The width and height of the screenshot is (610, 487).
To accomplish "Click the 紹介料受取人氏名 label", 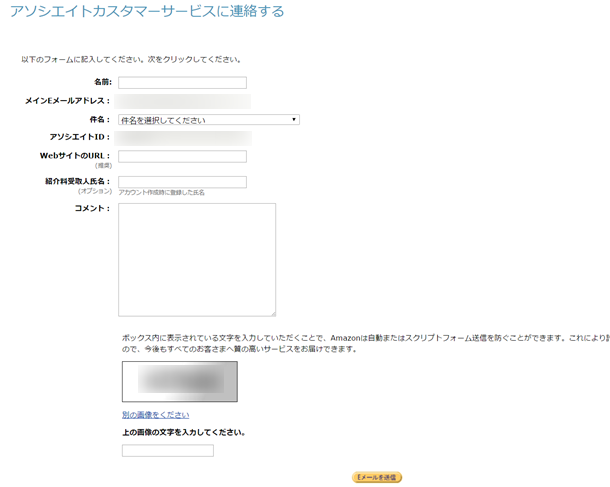I will 77,181.
